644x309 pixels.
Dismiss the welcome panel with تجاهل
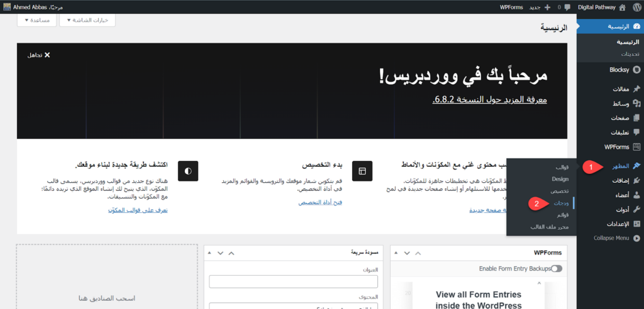[38, 55]
